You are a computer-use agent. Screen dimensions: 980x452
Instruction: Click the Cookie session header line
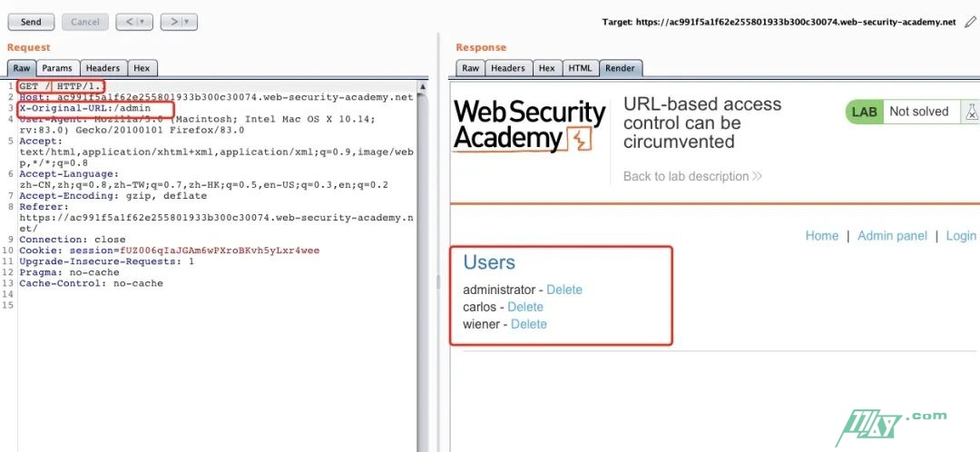click(170, 251)
